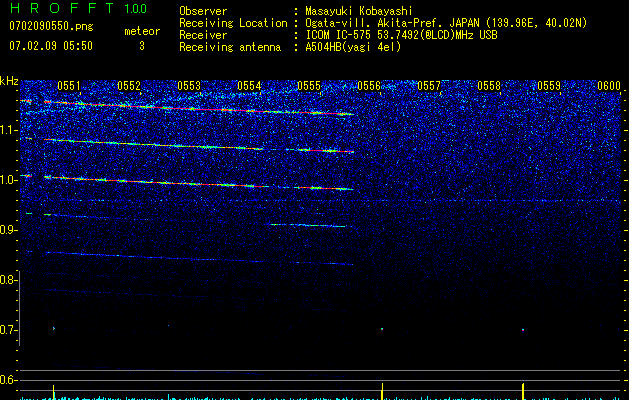Viewport: 629px width, 400px height.
Task: Select the A504HB(yagi 4el) antenna text
Action: pos(353,47)
